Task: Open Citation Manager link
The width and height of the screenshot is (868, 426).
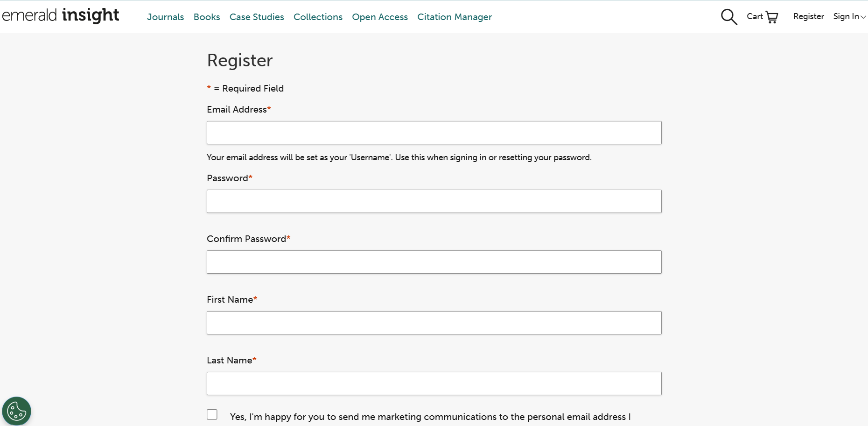Action: pyautogui.click(x=455, y=17)
